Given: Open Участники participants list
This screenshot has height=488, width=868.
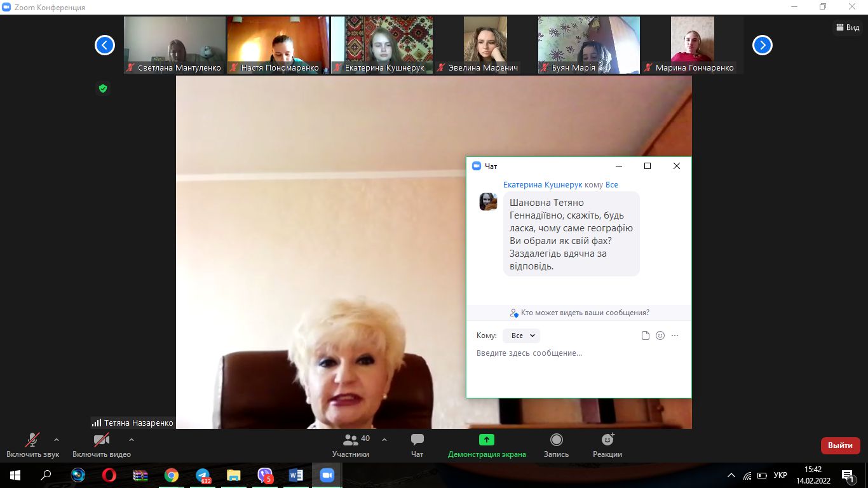Looking at the screenshot, I should coord(350,445).
